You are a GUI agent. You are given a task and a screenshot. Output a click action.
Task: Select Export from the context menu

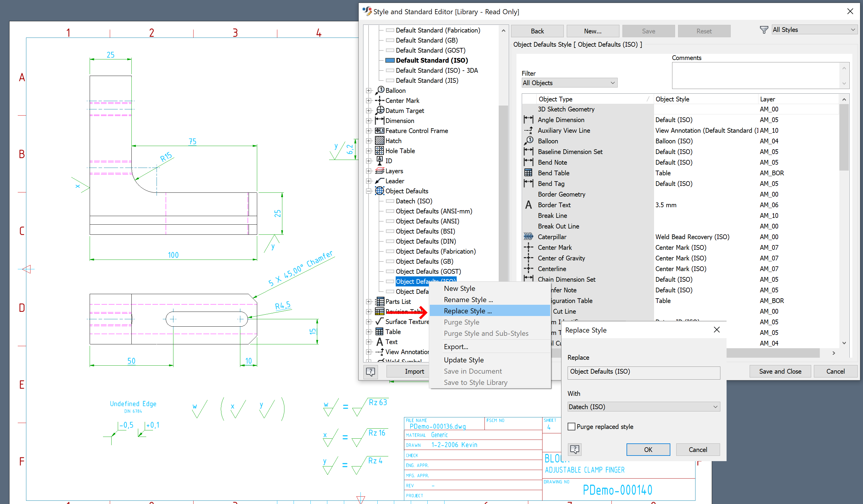pyautogui.click(x=456, y=347)
